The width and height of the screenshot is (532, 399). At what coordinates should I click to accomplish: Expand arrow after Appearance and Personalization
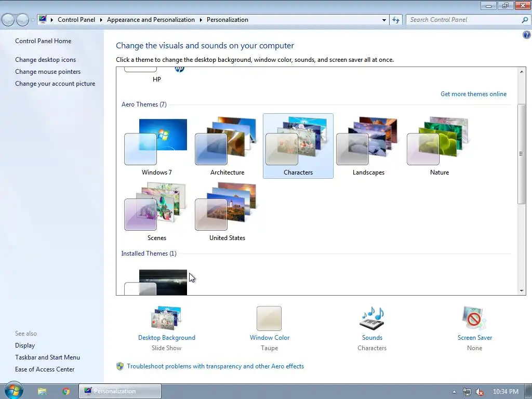201,20
